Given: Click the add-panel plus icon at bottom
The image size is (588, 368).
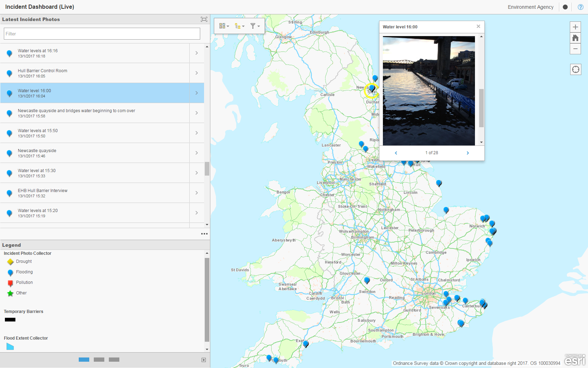Looking at the screenshot, I should click(204, 360).
